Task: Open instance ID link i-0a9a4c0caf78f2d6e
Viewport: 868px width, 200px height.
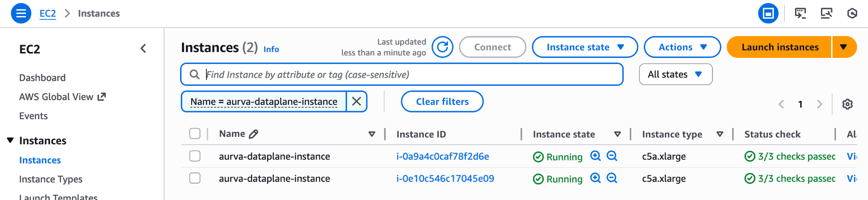Action: [x=442, y=156]
